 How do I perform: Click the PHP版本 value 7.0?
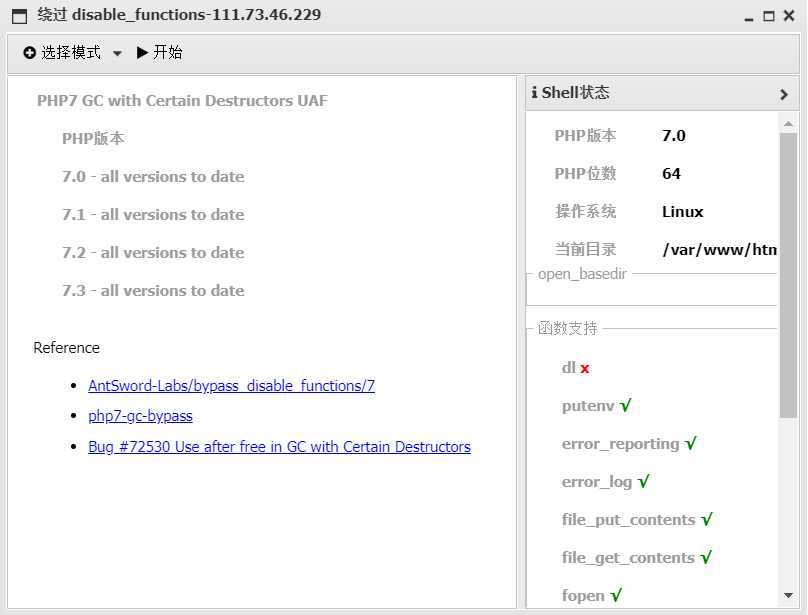tap(674, 136)
